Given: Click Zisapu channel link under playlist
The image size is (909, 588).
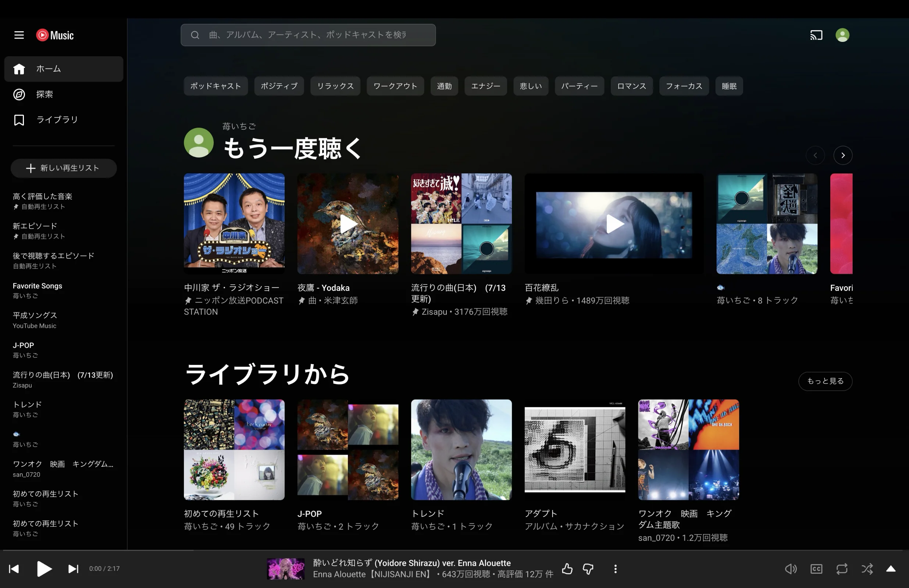Looking at the screenshot, I should (x=434, y=312).
